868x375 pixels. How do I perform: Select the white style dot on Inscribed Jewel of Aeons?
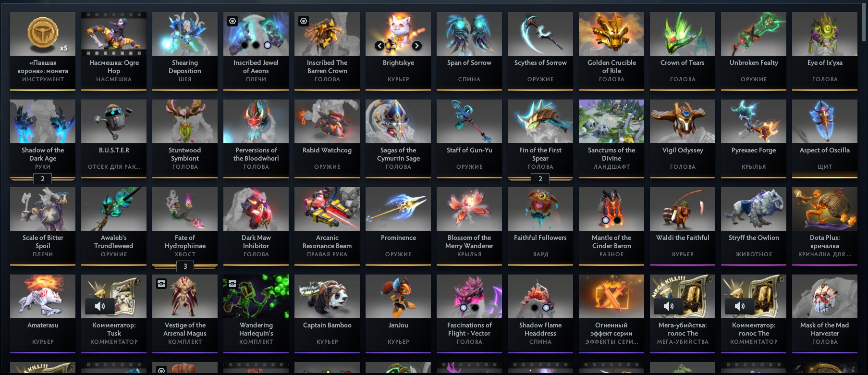click(268, 45)
